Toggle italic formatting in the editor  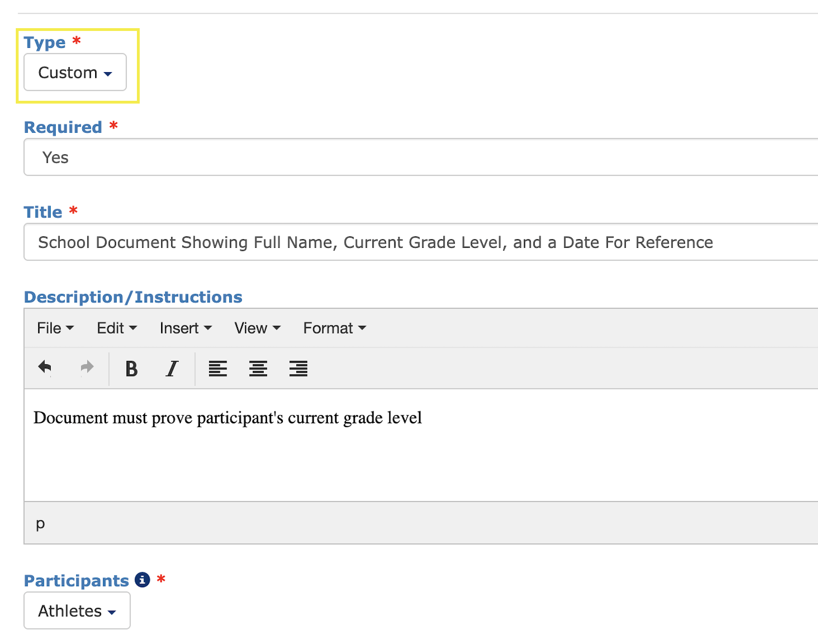(172, 369)
